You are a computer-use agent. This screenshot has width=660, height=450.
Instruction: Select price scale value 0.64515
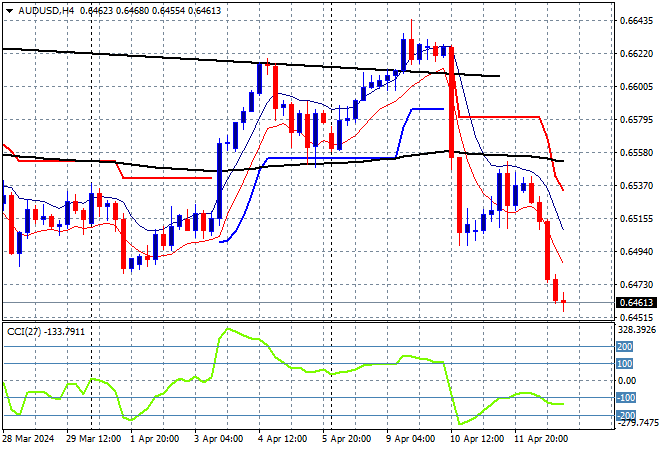coord(636,318)
